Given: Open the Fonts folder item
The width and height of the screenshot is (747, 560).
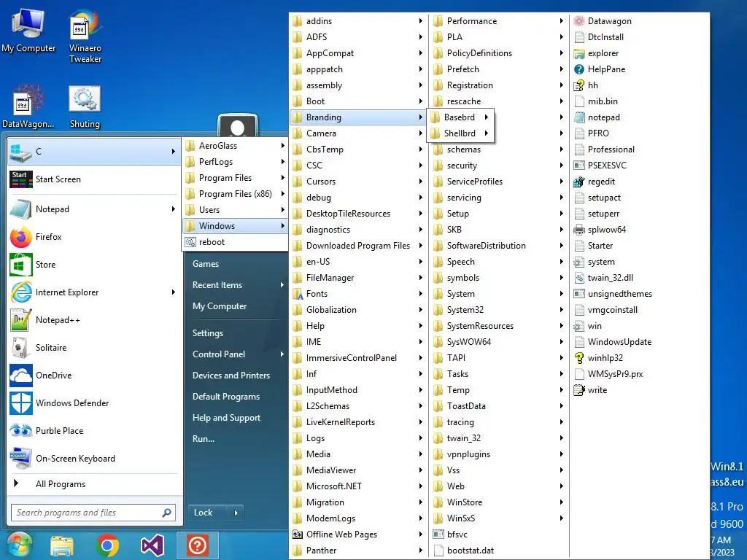Looking at the screenshot, I should click(357, 294).
